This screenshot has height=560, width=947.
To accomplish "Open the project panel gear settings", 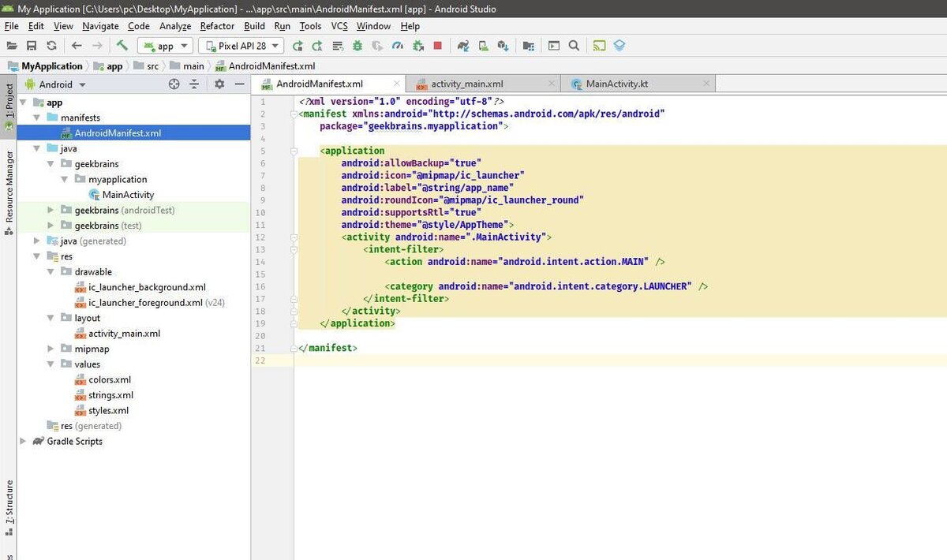I will (219, 84).
